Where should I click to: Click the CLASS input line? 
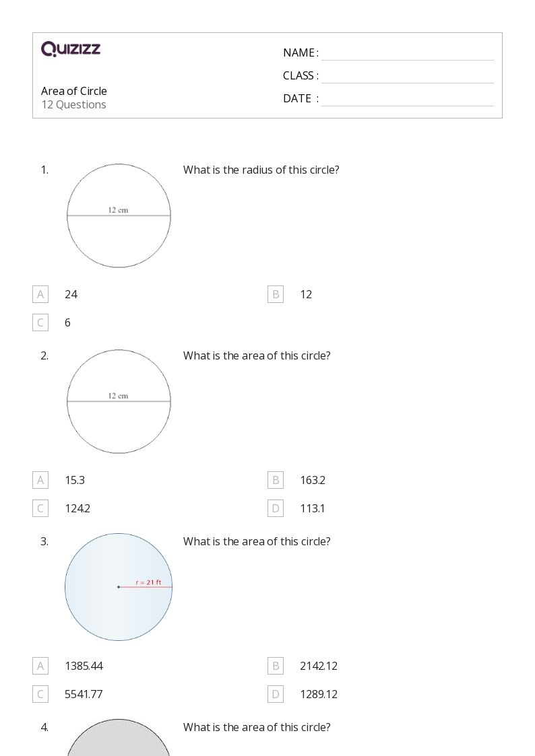[x=407, y=76]
